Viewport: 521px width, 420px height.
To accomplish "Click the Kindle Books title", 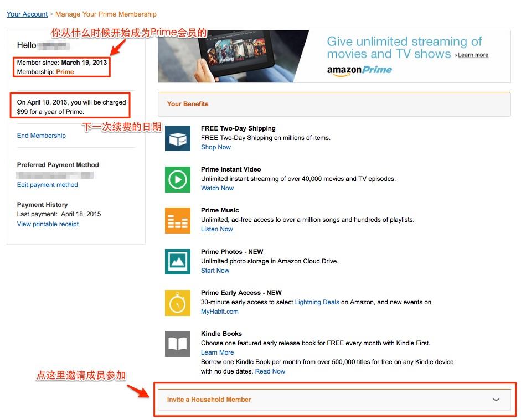I will 221,334.
